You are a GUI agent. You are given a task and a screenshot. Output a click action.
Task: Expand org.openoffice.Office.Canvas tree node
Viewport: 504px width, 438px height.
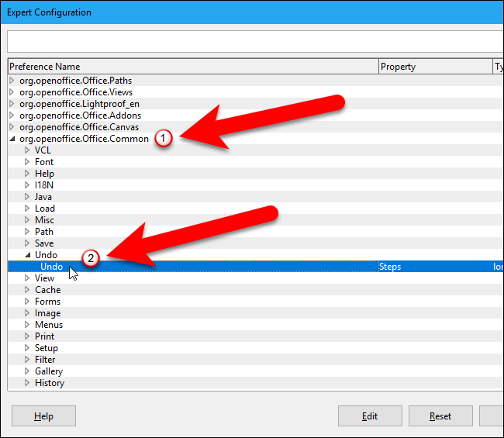click(x=12, y=127)
